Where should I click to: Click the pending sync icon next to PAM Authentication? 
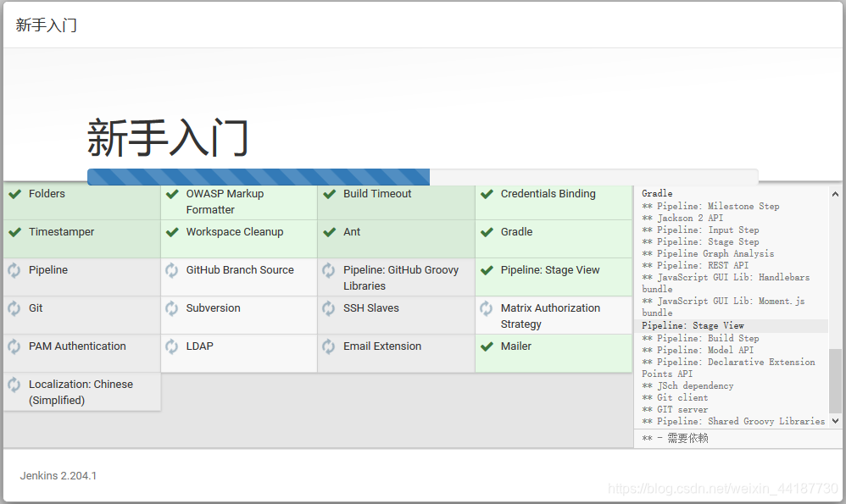point(14,346)
